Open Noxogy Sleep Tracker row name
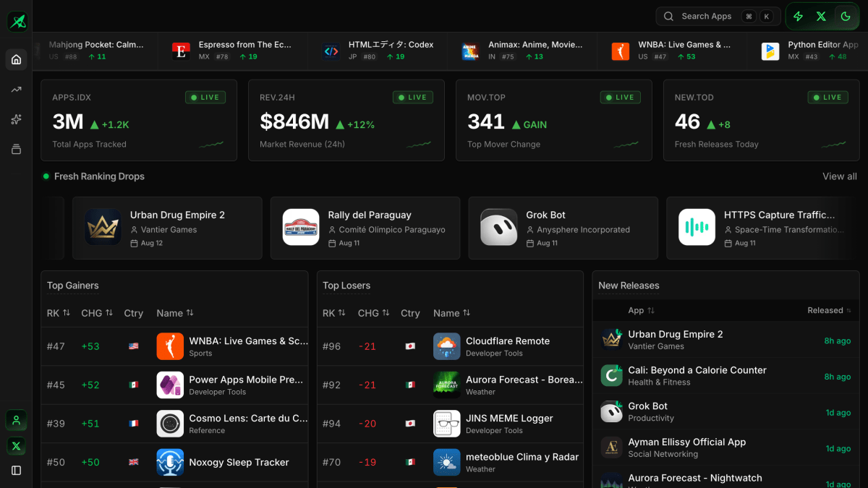This screenshot has width=868, height=488. point(239,463)
